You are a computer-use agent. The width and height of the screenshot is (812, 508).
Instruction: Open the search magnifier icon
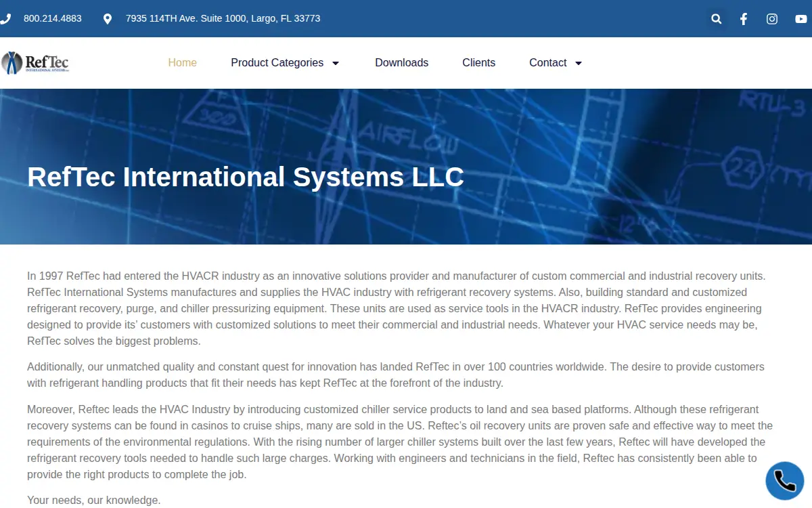click(x=717, y=19)
